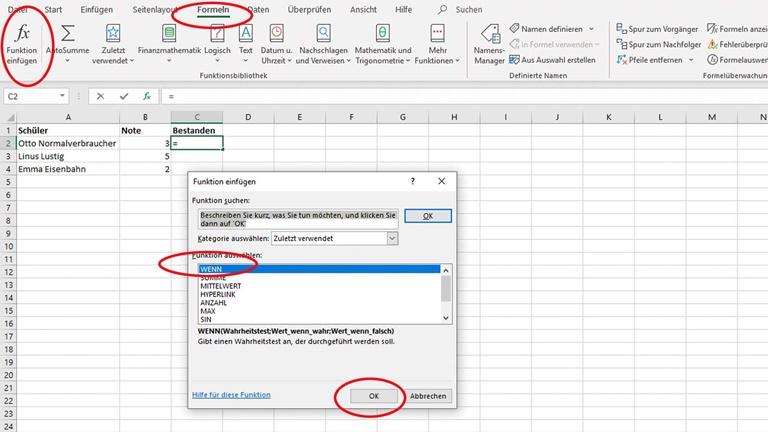Viewport: 768px width, 432px height.
Task: Select WENN in the function list
Action: 319,269
